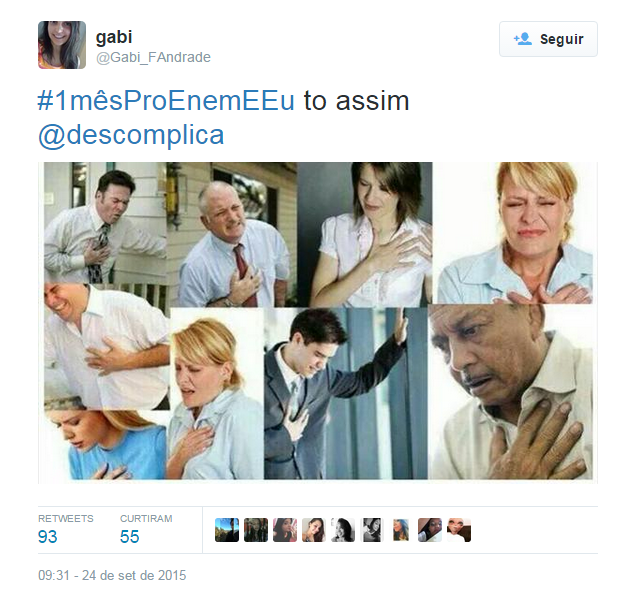Click the Seguir follow button
Image resolution: width=635 pixels, height=597 pixels.
[548, 39]
